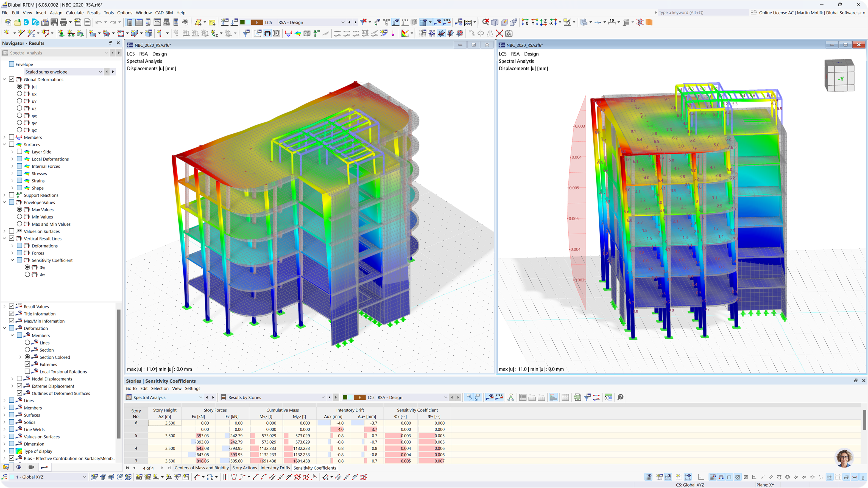Viewport: 868px width, 488px height.
Task: Click Online License AC account link
Action: tap(776, 12)
